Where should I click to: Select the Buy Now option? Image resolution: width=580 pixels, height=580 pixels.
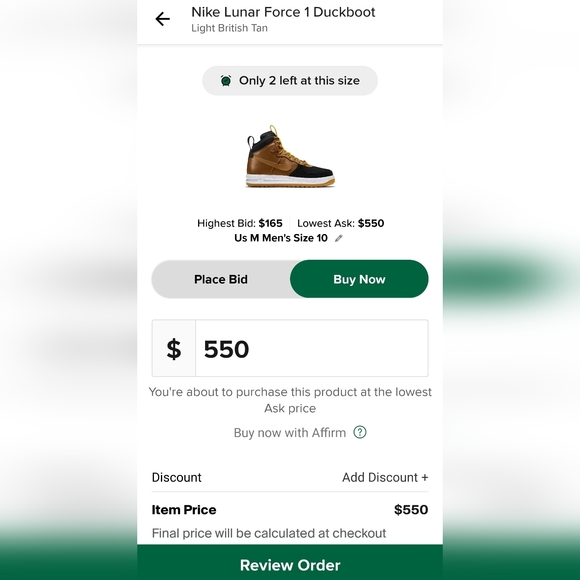pos(359,279)
